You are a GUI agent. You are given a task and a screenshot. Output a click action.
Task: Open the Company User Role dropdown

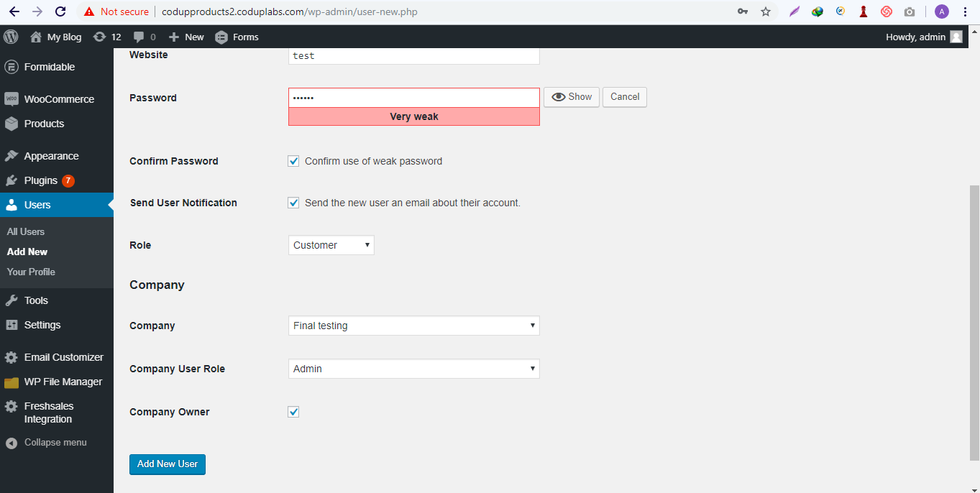tap(413, 369)
